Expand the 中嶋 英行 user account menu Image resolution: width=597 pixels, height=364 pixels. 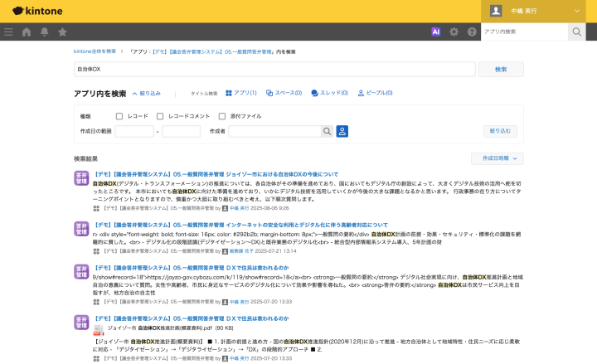539,11
